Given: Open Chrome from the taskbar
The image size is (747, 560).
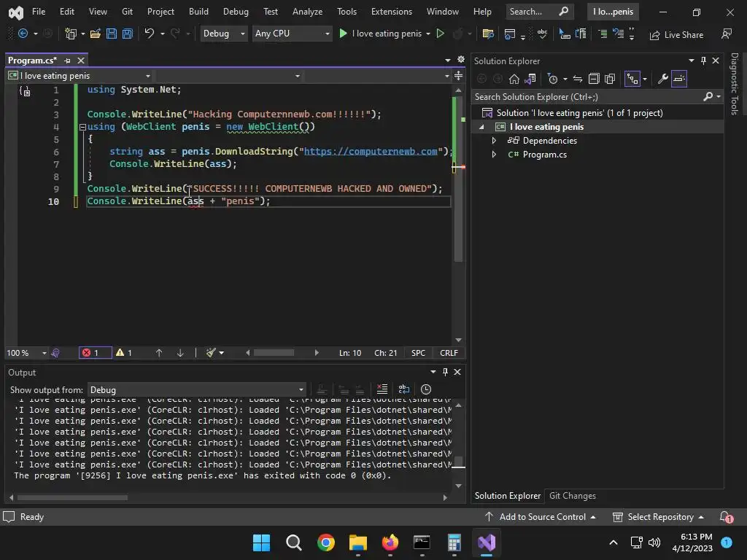Looking at the screenshot, I should point(326,542).
